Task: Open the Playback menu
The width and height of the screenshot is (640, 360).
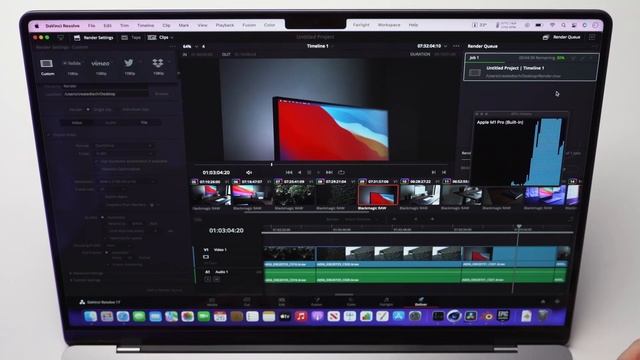Action: coord(224,25)
